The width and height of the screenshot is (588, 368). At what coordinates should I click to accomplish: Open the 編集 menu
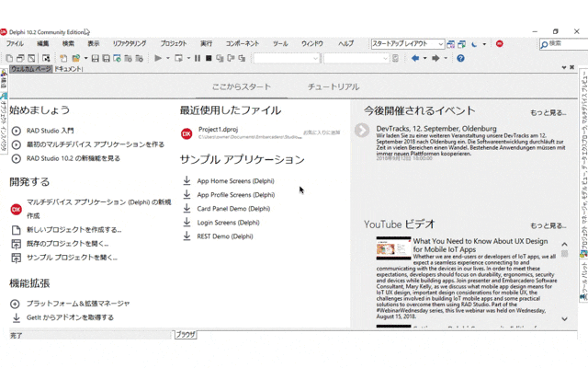pos(43,43)
